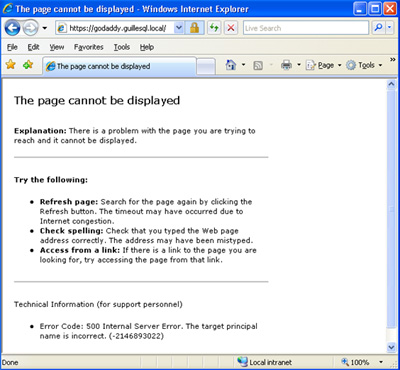Open the Home button dropdown arrow
The width and height of the screenshot is (400, 370).
[x=243, y=65]
